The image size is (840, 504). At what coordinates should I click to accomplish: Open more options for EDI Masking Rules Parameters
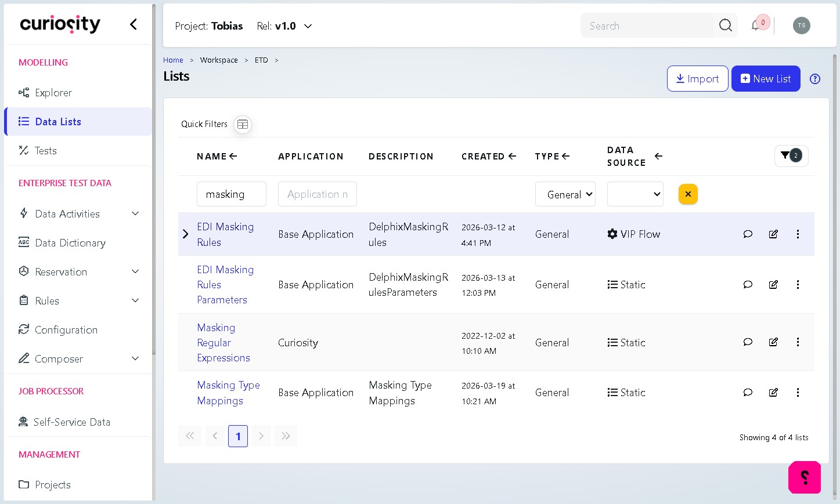[798, 284]
